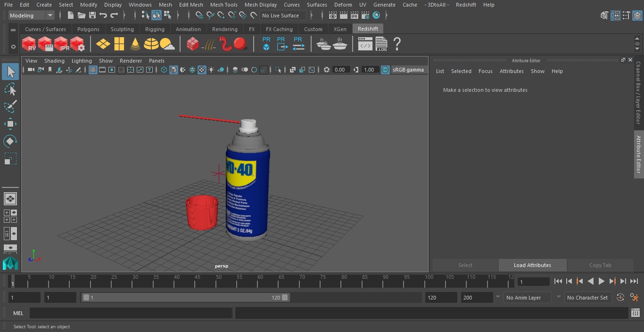Click the open render view clapboard icon

click(x=333, y=16)
